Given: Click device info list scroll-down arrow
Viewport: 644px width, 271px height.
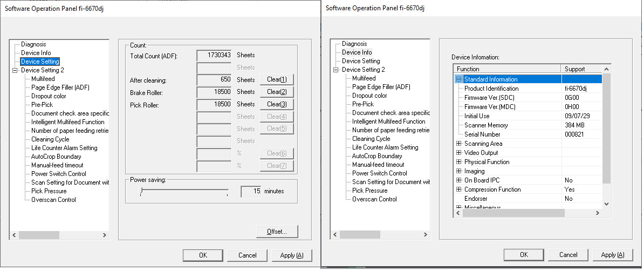Looking at the screenshot, I should [607, 204].
